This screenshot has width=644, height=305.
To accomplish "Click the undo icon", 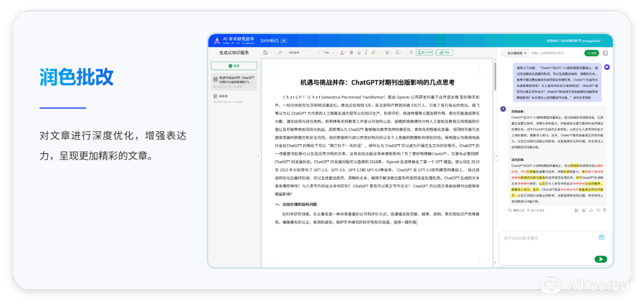I will [274, 53].
